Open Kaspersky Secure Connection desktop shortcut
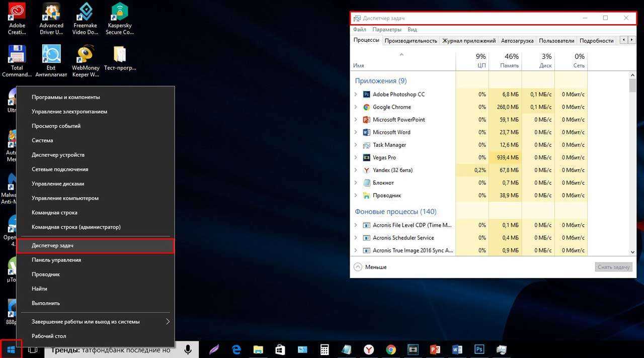This screenshot has width=644, height=358. pos(120,19)
